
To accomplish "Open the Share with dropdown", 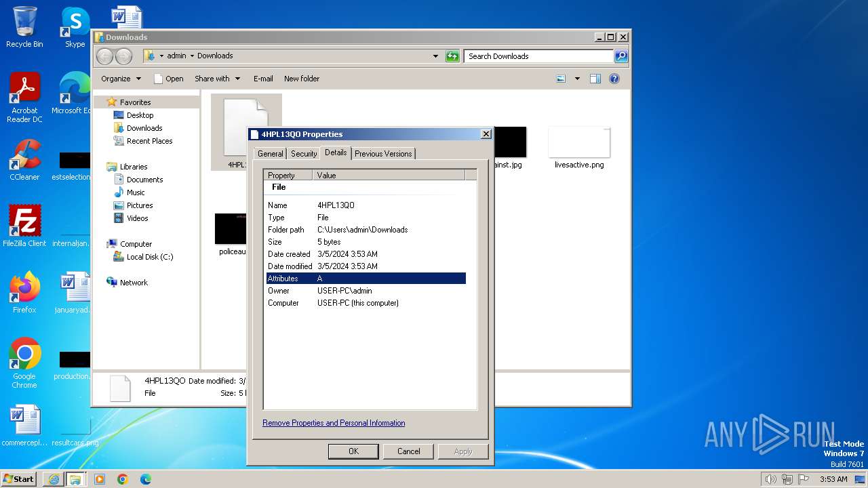I will click(217, 79).
